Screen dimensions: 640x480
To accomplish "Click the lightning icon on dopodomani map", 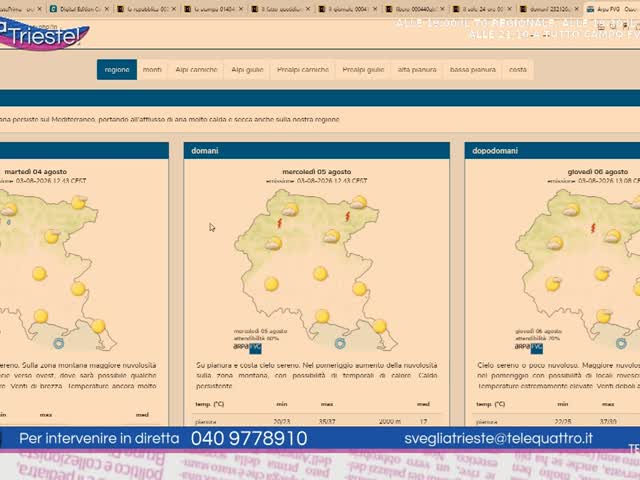I will [x=593, y=228].
